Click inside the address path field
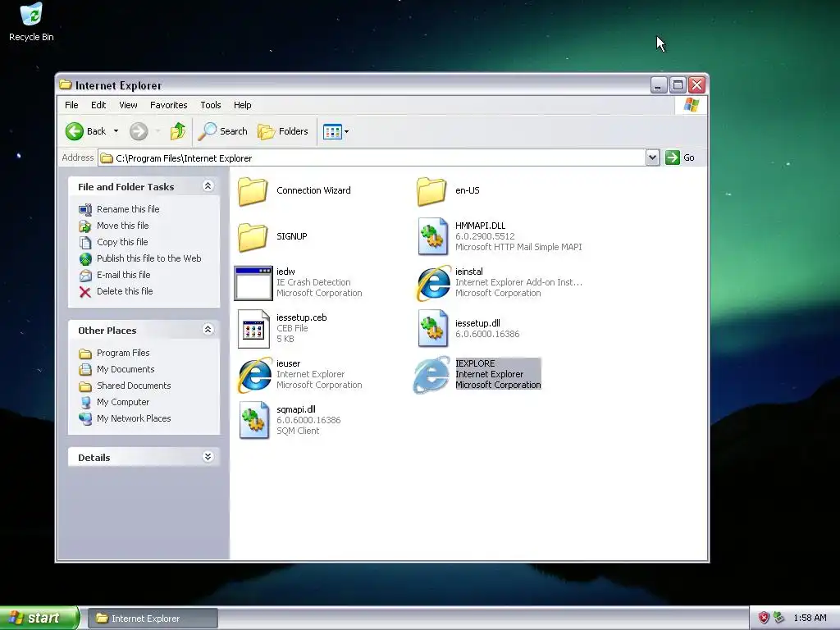 tap(372, 158)
